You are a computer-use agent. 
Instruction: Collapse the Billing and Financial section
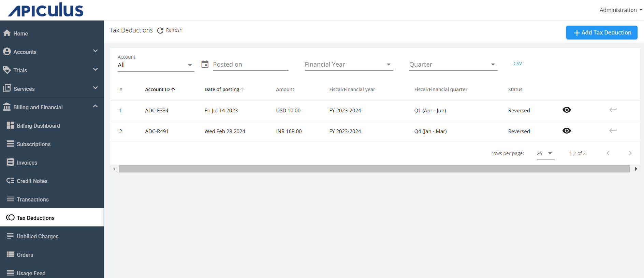pyautogui.click(x=95, y=107)
